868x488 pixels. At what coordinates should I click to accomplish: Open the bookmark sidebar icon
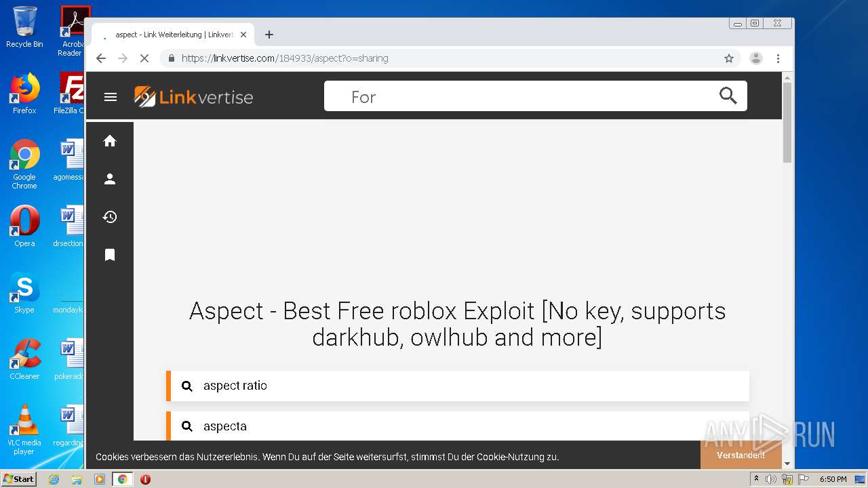click(x=110, y=255)
